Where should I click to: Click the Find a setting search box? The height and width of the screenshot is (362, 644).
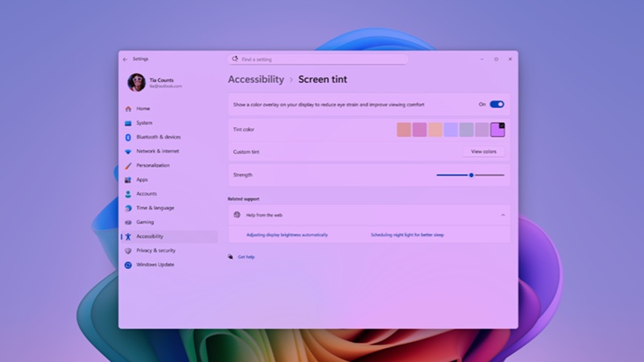(x=318, y=60)
